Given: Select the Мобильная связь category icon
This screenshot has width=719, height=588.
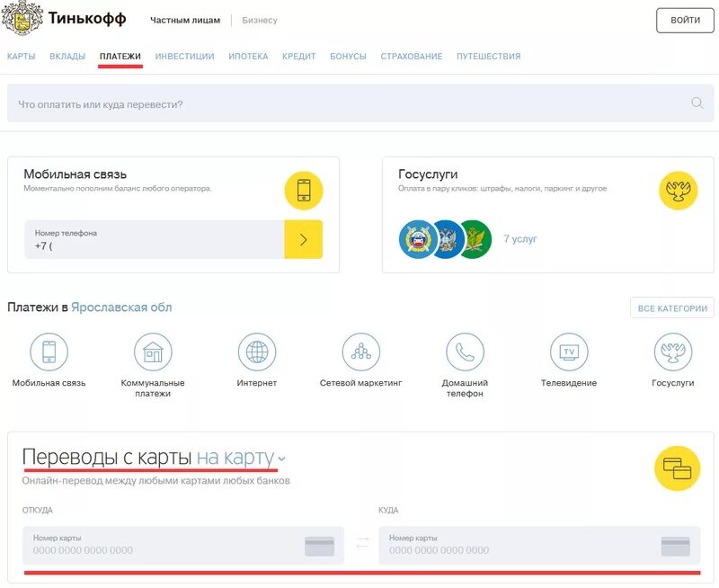Looking at the screenshot, I should coord(49,352).
